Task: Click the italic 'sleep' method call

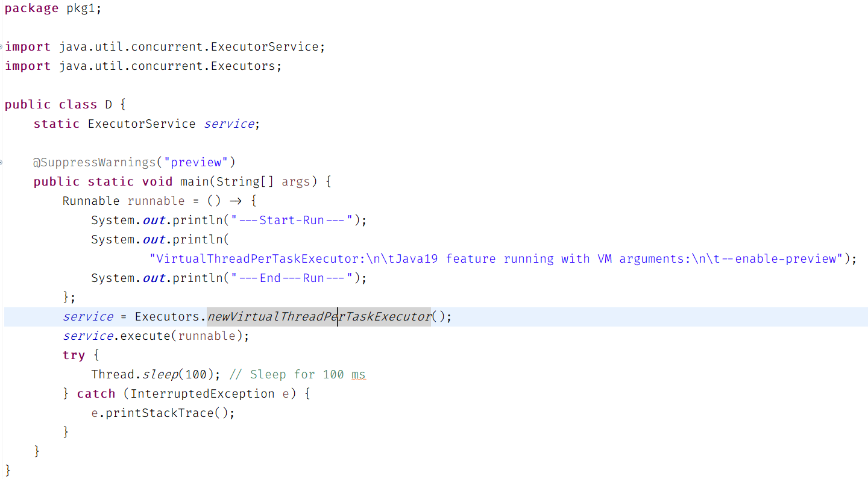Action: pyautogui.click(x=160, y=375)
